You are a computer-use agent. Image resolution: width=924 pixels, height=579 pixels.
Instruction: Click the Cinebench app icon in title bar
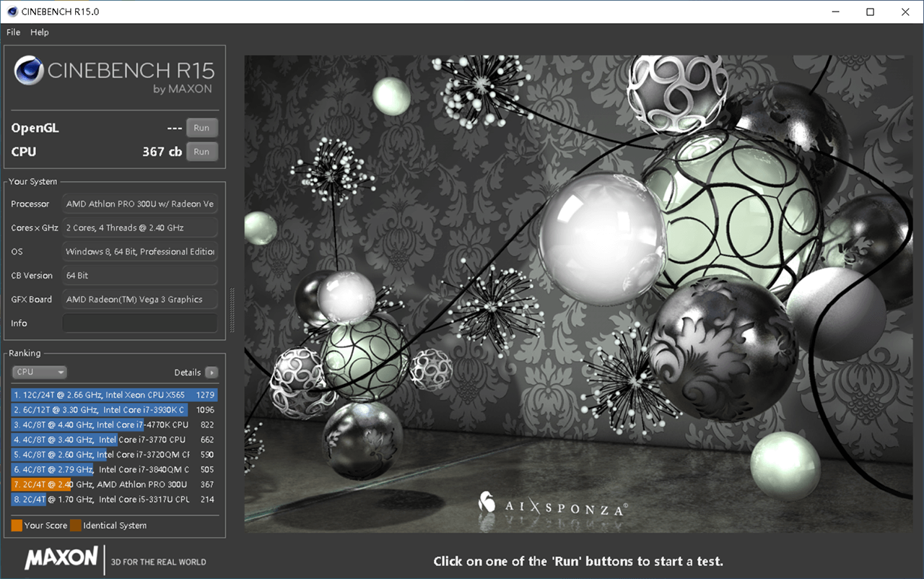[x=12, y=12]
